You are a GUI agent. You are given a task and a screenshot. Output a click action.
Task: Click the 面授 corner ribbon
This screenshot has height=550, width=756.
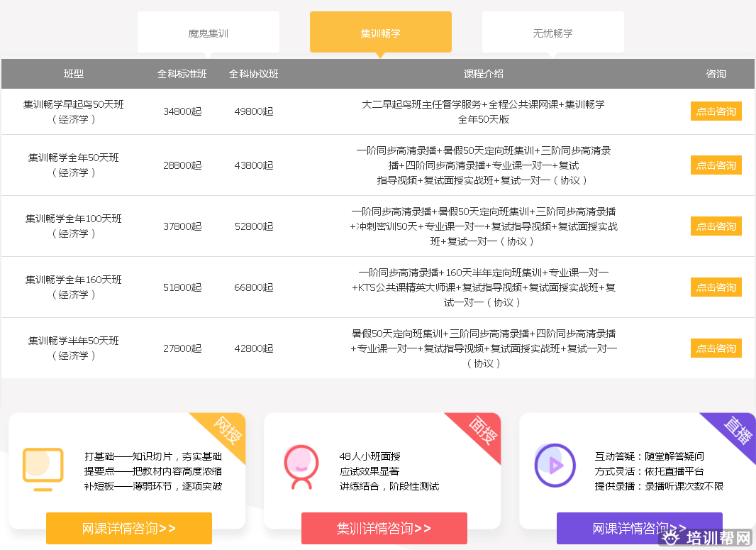point(482,430)
